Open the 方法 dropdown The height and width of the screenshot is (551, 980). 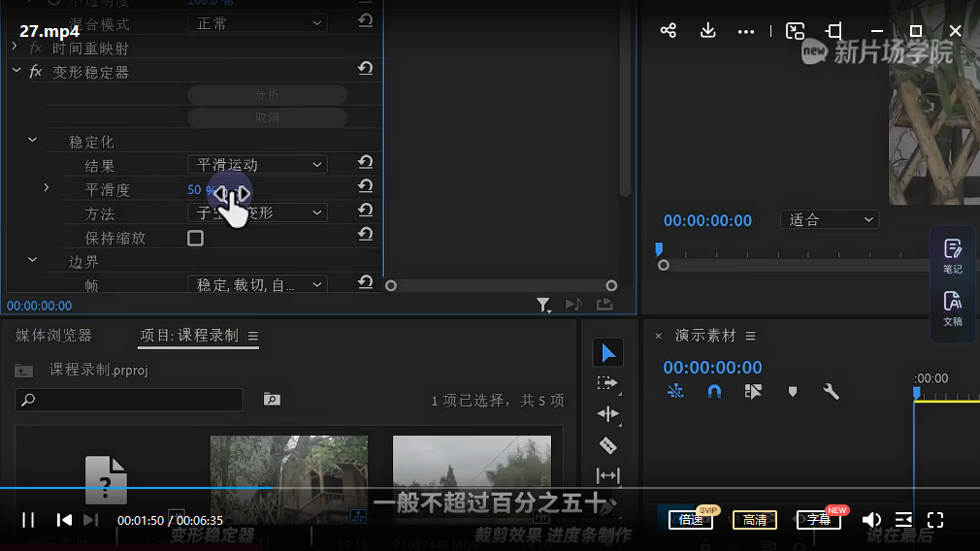[x=257, y=212]
